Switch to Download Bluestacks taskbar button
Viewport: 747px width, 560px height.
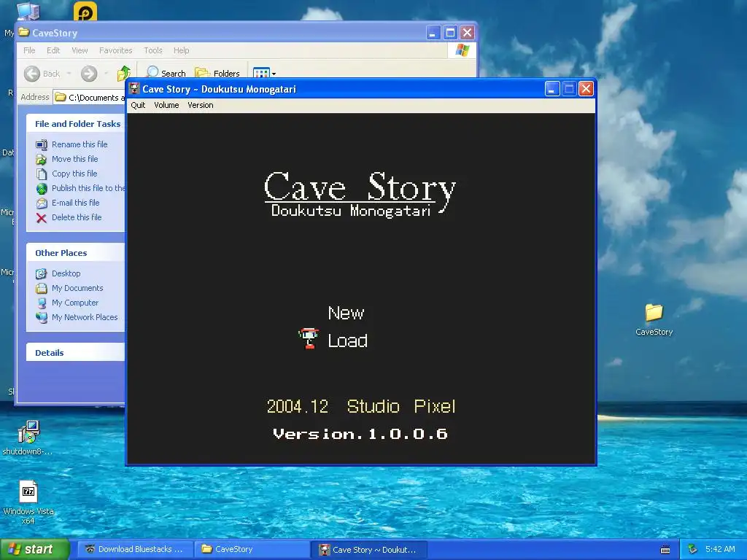click(135, 550)
